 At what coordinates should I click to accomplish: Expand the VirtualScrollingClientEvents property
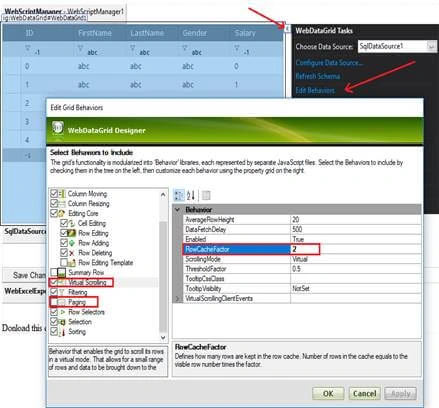[x=178, y=299]
